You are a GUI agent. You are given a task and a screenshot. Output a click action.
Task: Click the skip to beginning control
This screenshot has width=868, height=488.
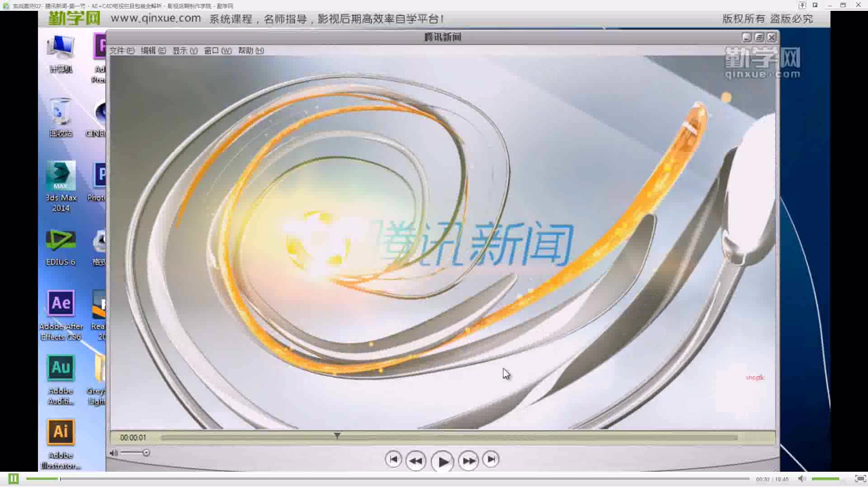392,459
